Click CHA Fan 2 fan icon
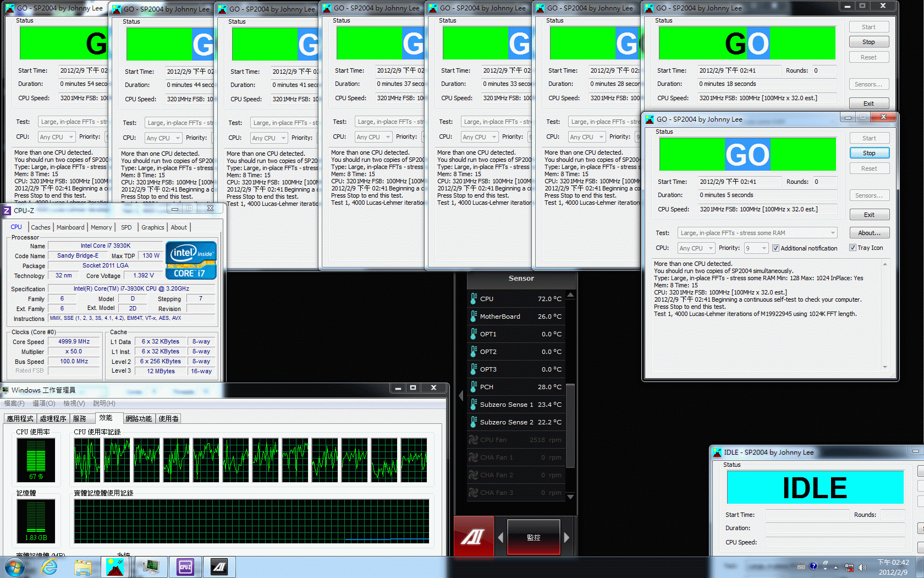Image resolution: width=924 pixels, height=578 pixels. pos(473,475)
